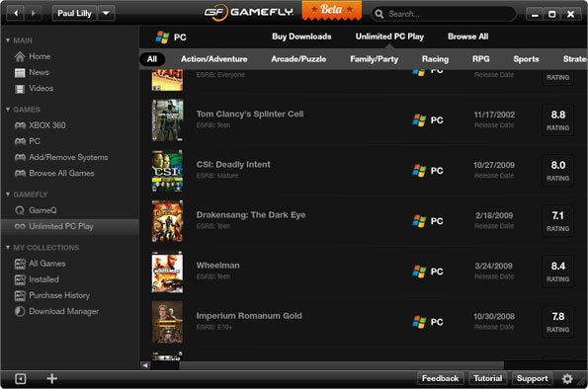Open CSI: Deadly Intent cover thumbnail
The width and height of the screenshot is (588, 389).
(x=167, y=171)
